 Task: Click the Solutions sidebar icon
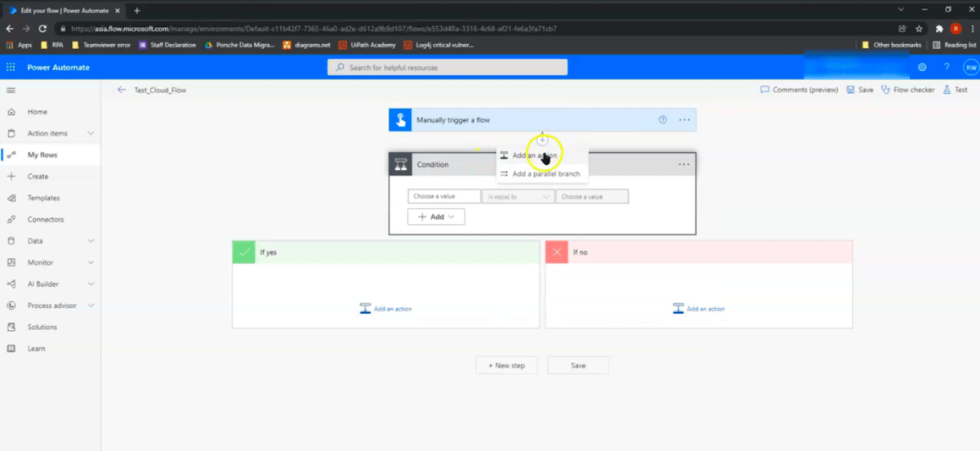click(11, 327)
